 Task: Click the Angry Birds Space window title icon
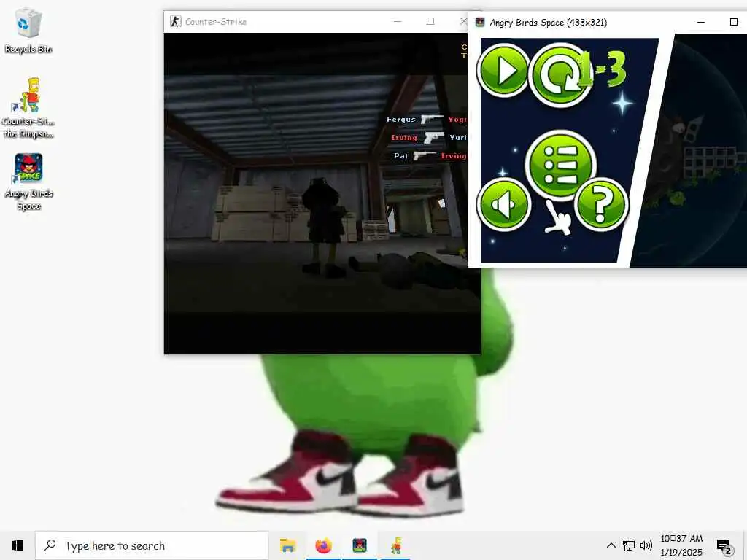480,22
